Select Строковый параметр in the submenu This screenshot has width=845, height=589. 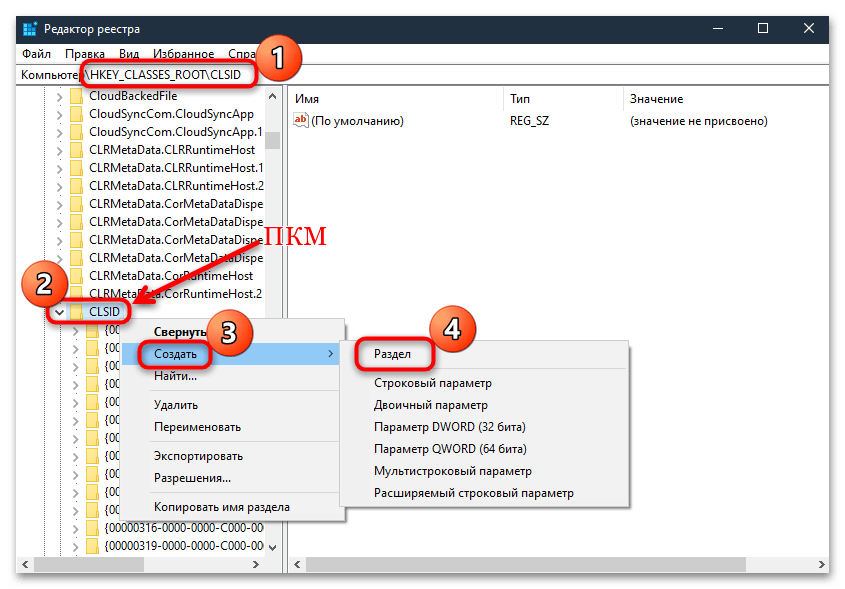click(x=433, y=383)
